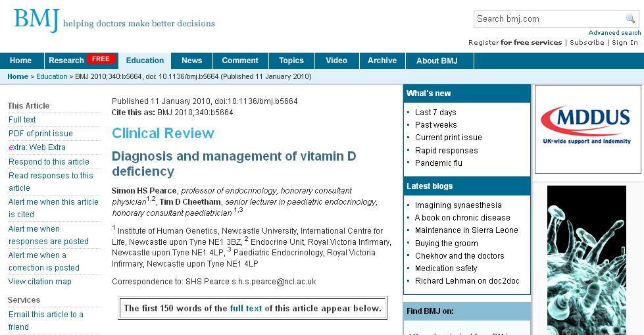Click the search magnifier icon
Viewport: 644px width, 335px height.
(x=630, y=19)
